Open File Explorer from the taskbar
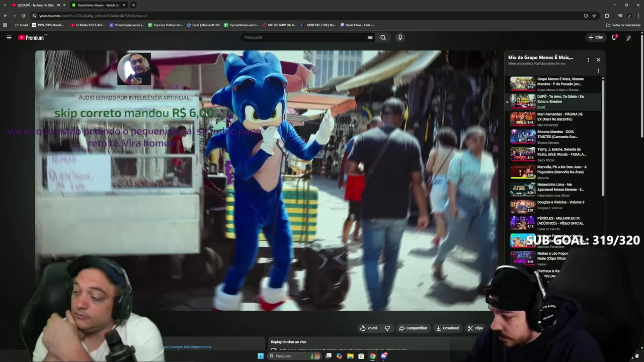644x362 pixels. pos(350,356)
